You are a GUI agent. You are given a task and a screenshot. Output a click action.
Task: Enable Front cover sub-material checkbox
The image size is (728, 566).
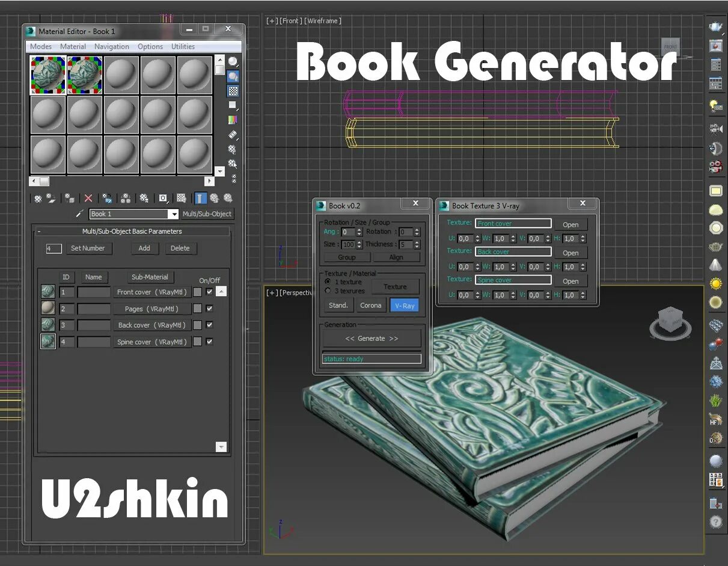[209, 292]
